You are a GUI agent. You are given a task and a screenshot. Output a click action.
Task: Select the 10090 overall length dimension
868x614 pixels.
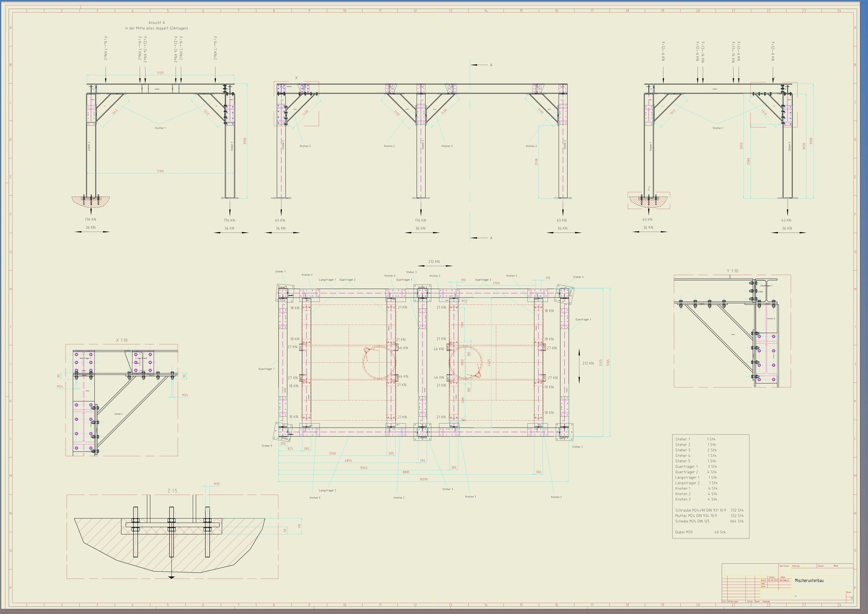(423, 479)
